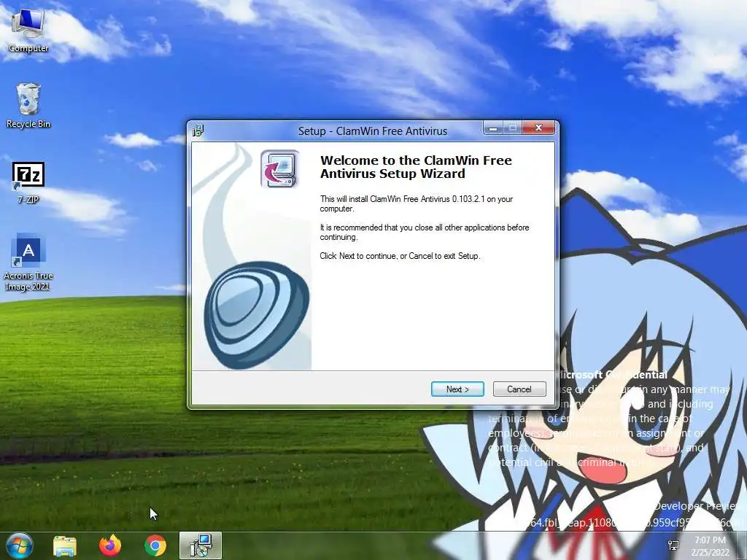Viewport: 747px width, 560px height.
Task: Minimize the ClamWin setup window
Action: point(493,128)
